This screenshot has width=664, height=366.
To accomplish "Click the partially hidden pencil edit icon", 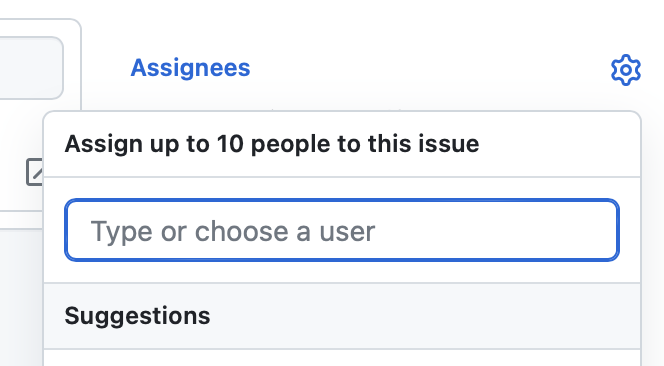I will (x=35, y=172).
